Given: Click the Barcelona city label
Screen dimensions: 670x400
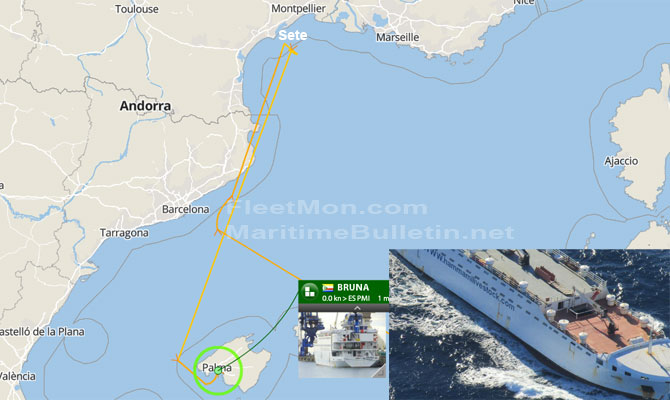Looking at the screenshot, I should pyautogui.click(x=185, y=209).
